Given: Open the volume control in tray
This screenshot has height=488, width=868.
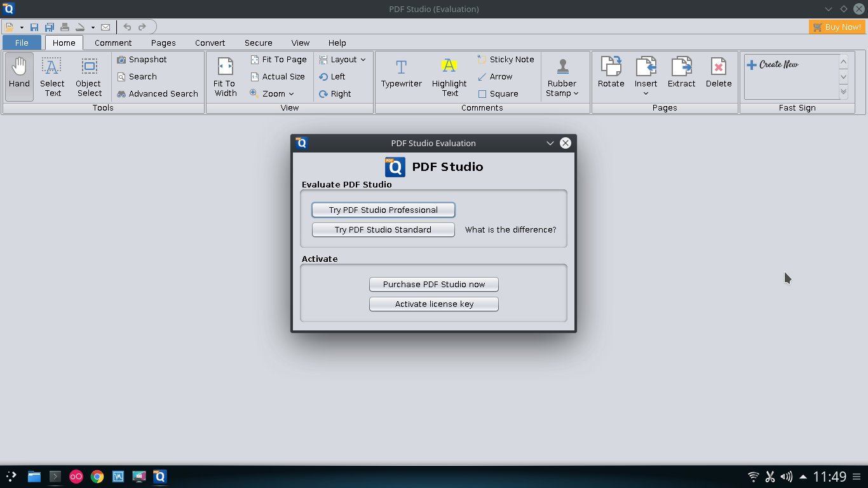Looking at the screenshot, I should 786,477.
